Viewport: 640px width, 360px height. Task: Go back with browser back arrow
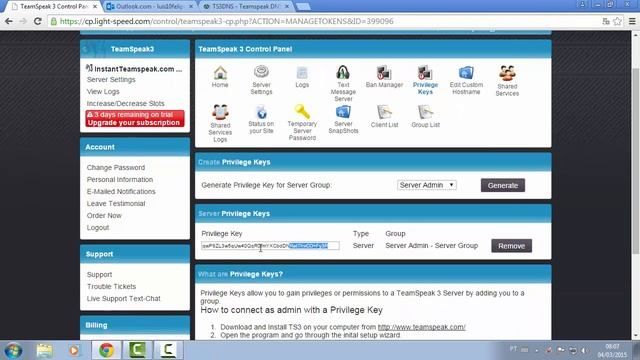9,21
